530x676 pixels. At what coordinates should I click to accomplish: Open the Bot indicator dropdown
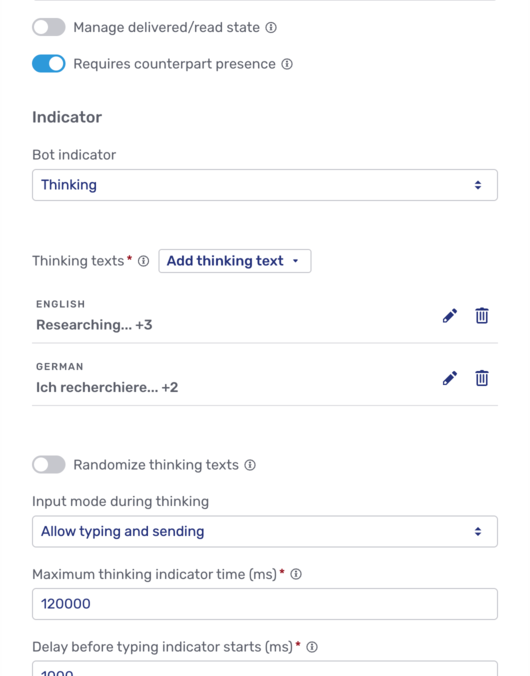(265, 185)
